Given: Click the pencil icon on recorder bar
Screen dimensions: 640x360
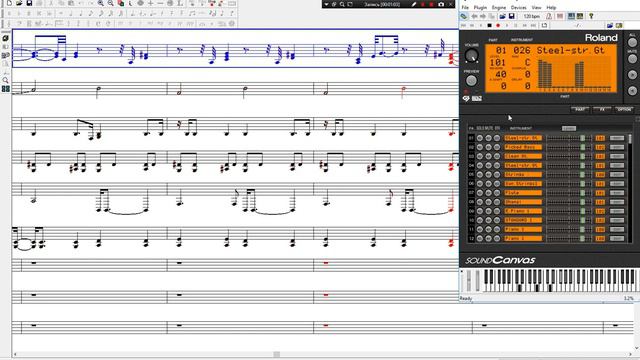Looking at the screenshot, I should pyautogui.click(x=414, y=4).
